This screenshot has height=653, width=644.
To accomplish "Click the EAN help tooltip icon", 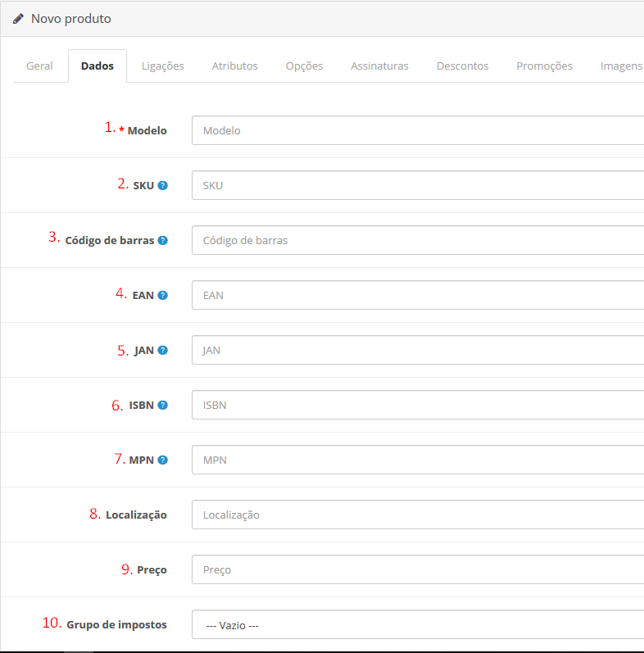I will tap(162, 295).
